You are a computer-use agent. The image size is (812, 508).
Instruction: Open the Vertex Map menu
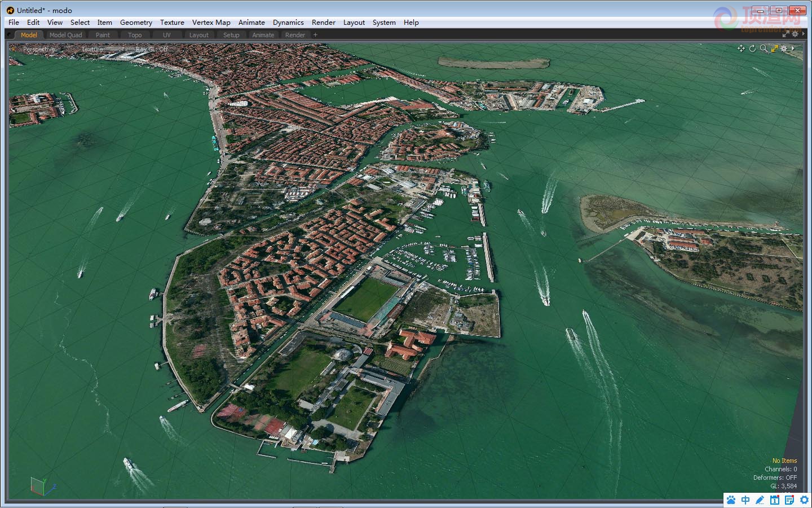point(211,23)
